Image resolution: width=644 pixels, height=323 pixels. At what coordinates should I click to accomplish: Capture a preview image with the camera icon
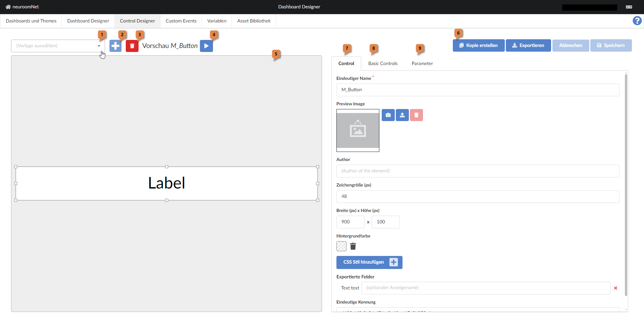pyautogui.click(x=388, y=115)
